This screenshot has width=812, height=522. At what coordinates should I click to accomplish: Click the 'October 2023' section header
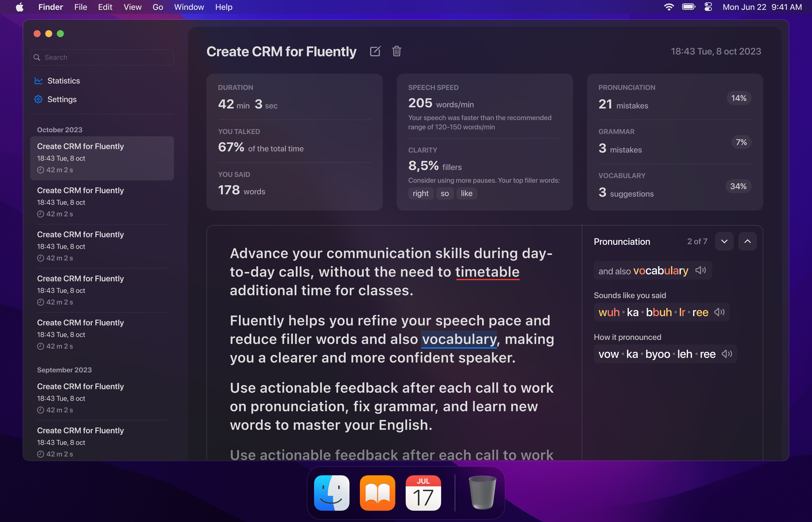60,130
